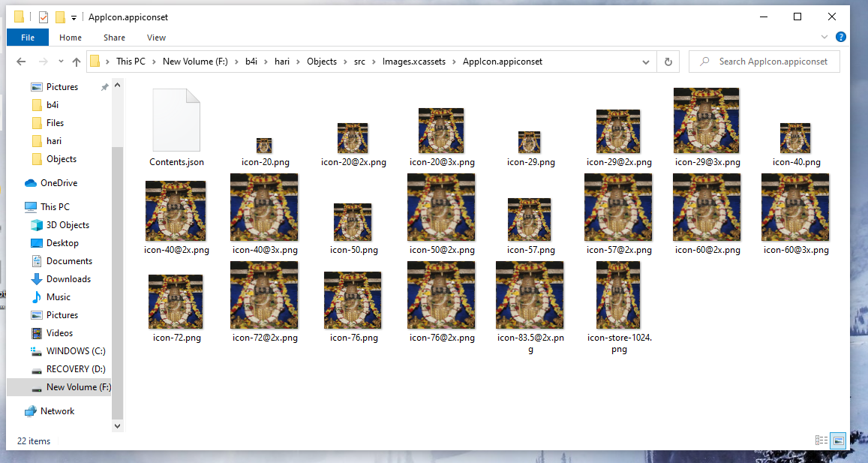The image size is (868, 463).
Task: Select hari folder in navigation pane
Action: tap(54, 141)
